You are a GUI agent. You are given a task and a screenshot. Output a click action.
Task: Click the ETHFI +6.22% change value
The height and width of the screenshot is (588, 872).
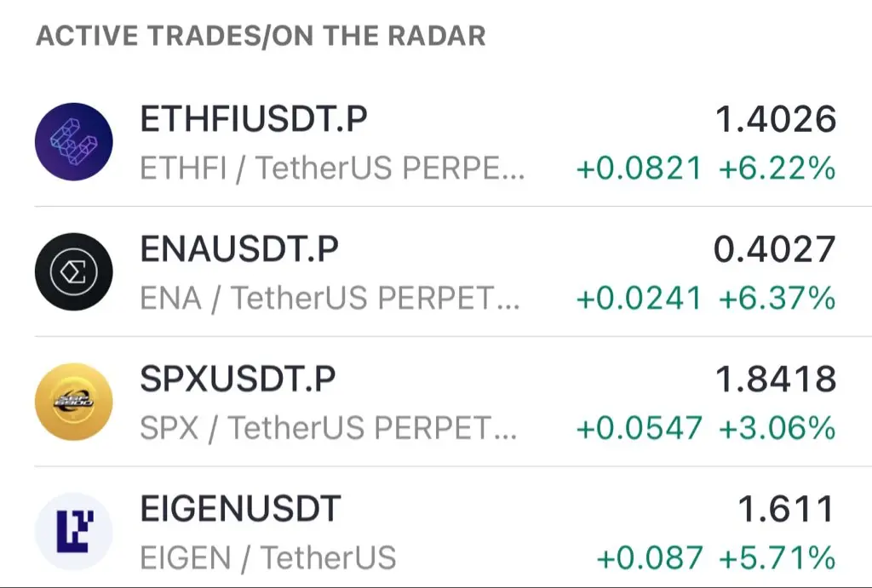tap(777, 168)
